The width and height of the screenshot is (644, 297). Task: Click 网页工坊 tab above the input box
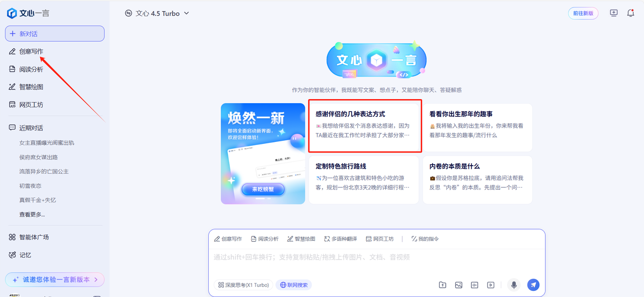tap(380, 239)
